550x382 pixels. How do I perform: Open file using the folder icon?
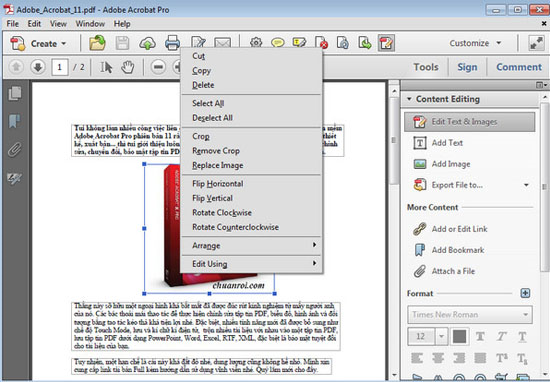pos(97,43)
